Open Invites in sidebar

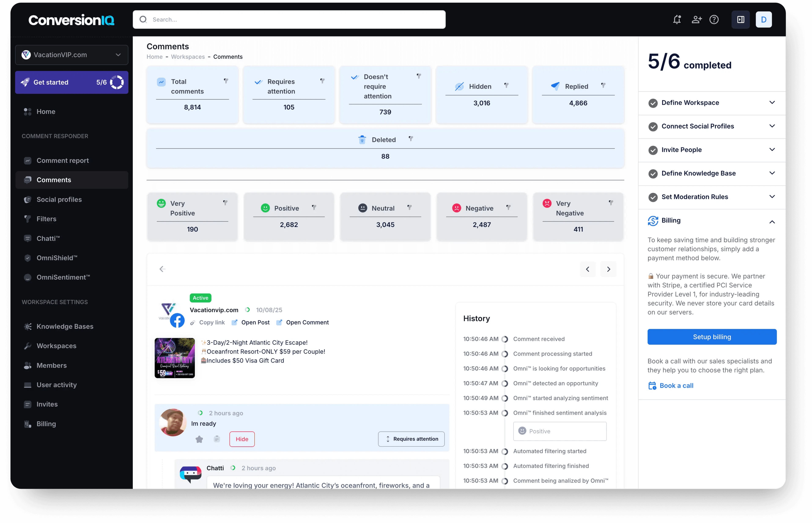click(x=47, y=404)
